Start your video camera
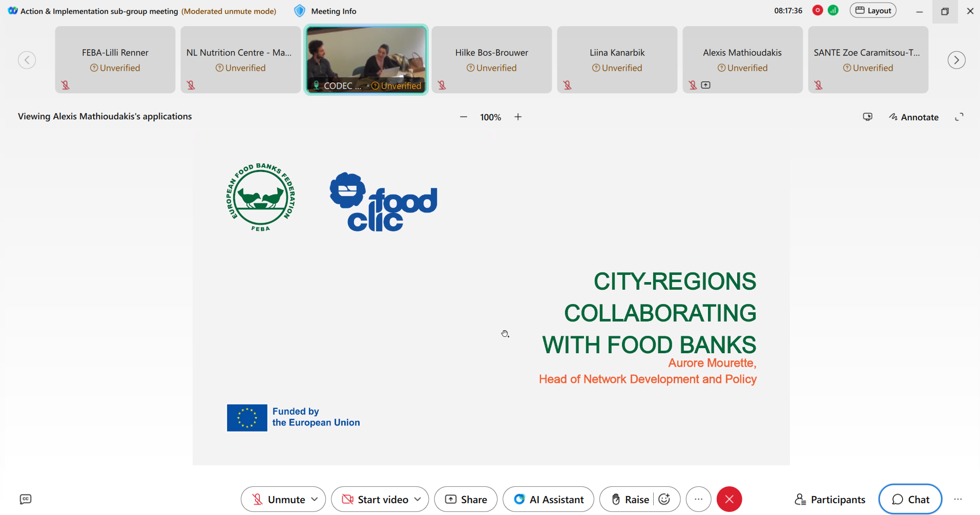 375,499
